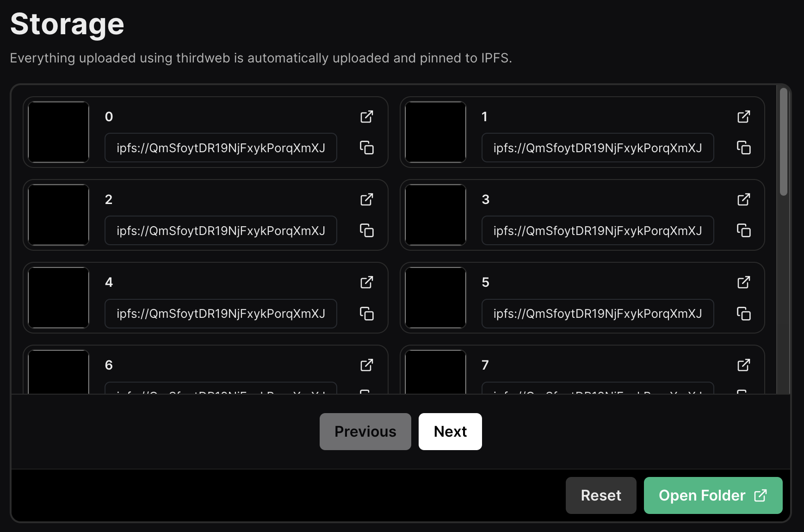804x532 pixels.
Task: Copy the IPFS link for file 1
Action: pos(743,148)
